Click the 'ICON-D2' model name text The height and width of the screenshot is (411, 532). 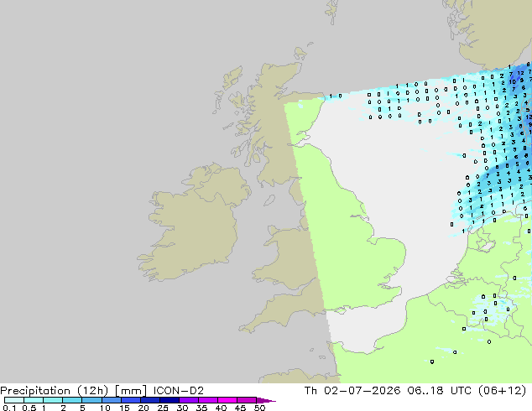[179, 391]
